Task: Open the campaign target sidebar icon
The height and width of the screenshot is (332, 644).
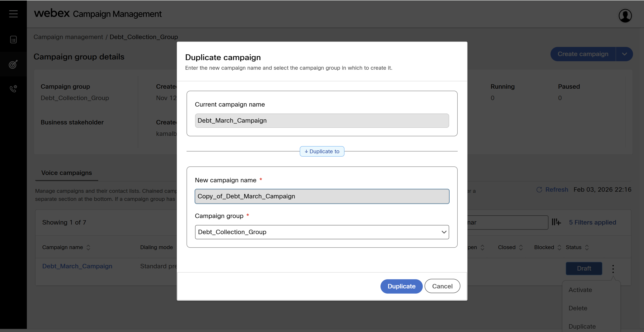Action: click(13, 64)
